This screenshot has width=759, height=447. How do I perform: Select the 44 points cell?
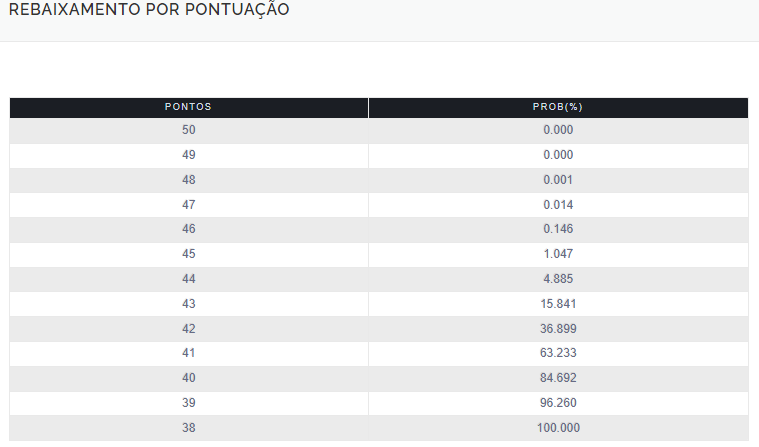[189, 279]
